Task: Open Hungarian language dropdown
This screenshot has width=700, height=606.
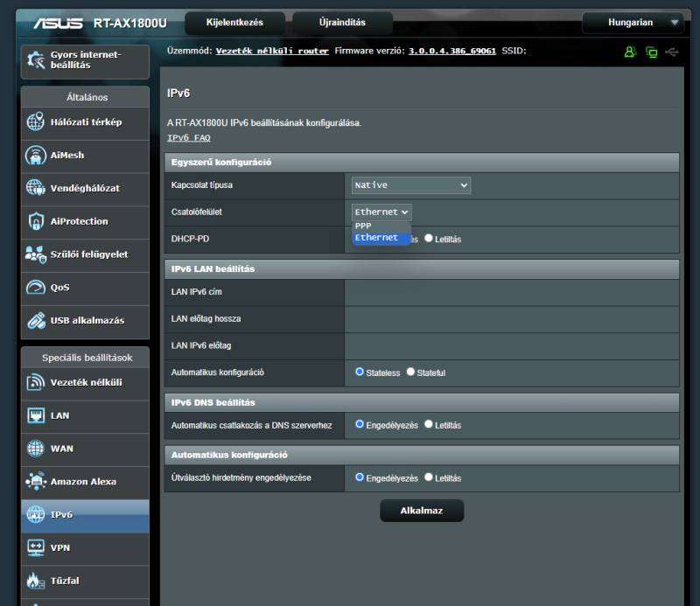Action: point(633,23)
